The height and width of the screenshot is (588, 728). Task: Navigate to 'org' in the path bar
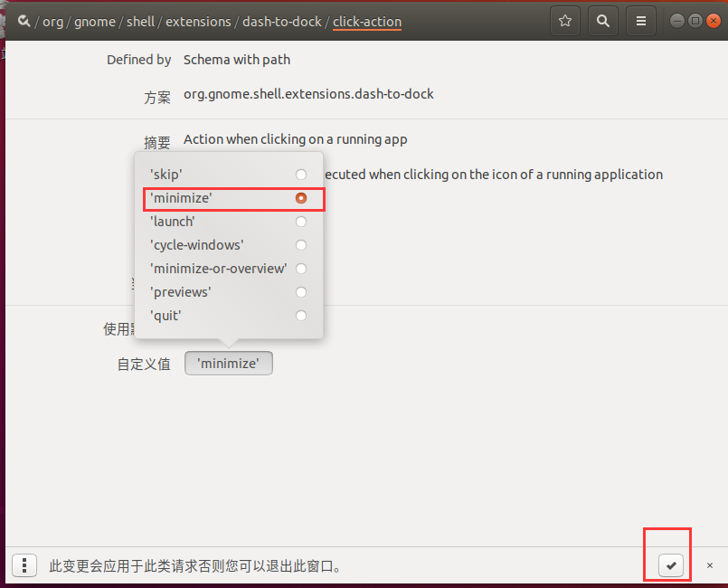[53, 22]
